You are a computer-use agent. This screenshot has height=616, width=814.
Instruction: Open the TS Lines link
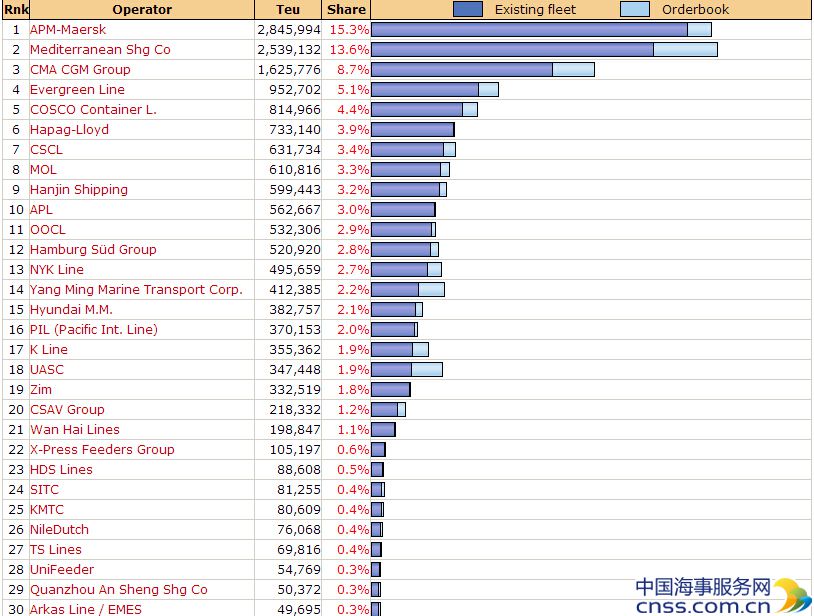point(56,550)
